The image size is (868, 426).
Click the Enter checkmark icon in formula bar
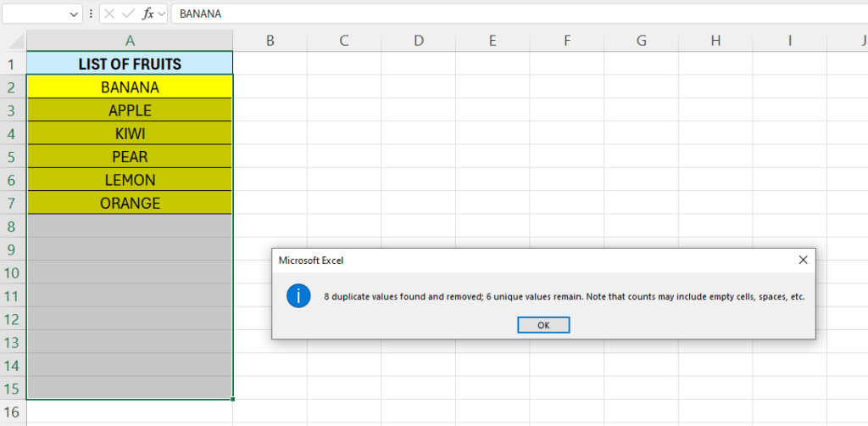(x=128, y=14)
